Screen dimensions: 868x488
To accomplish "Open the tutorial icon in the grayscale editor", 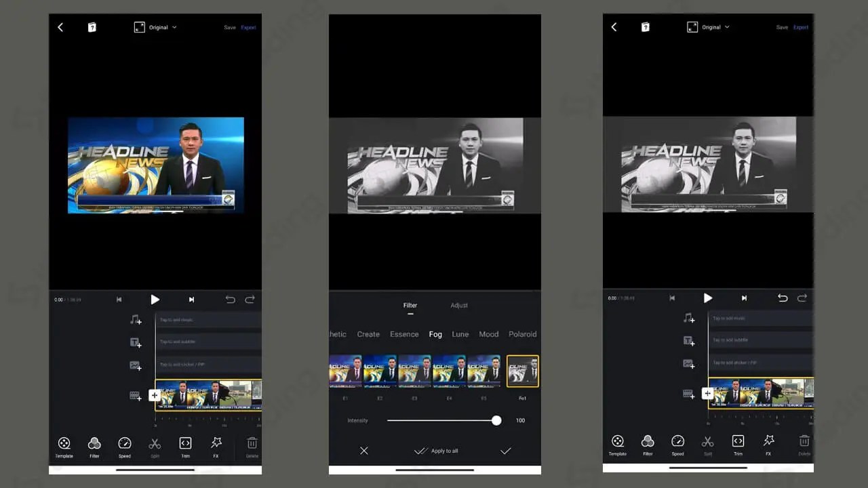I will click(646, 27).
